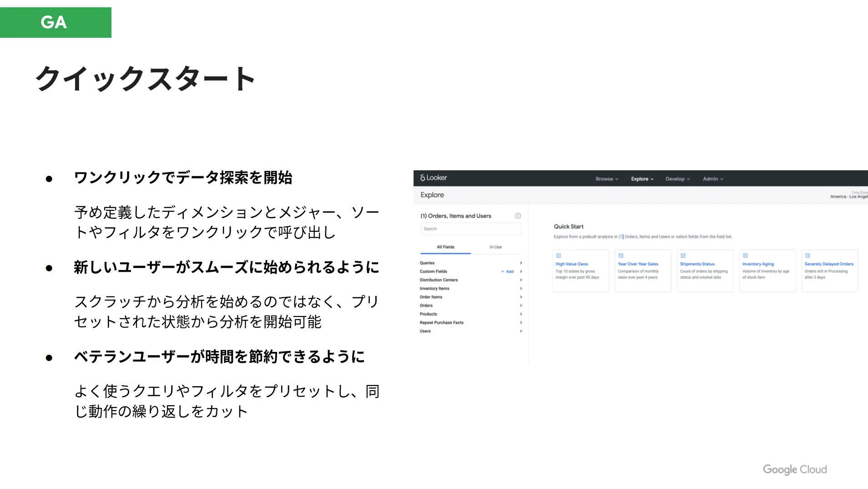Viewport: 868px width, 489px height.
Task: Expand the Queries chevron
Action: pos(521,263)
